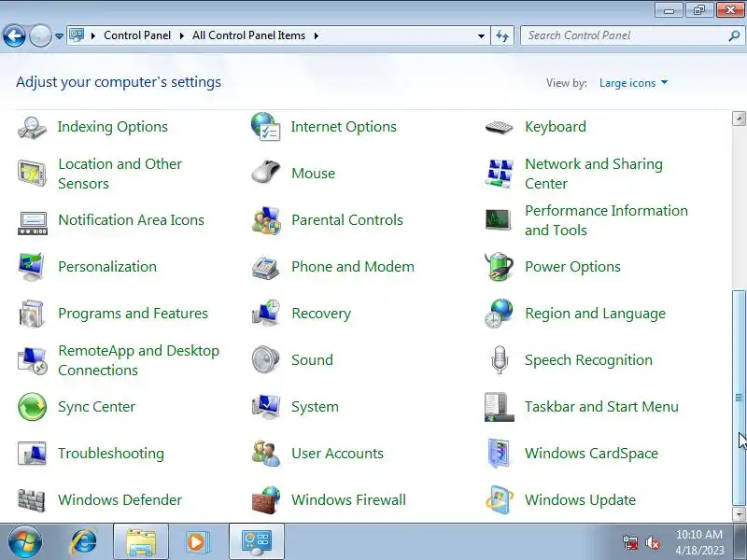Screen dimensions: 747x560
Task: Open the Region and Language link
Action: tap(595, 314)
